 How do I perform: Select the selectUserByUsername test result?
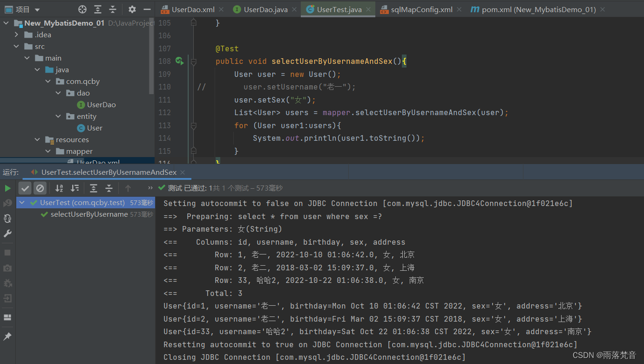click(89, 214)
